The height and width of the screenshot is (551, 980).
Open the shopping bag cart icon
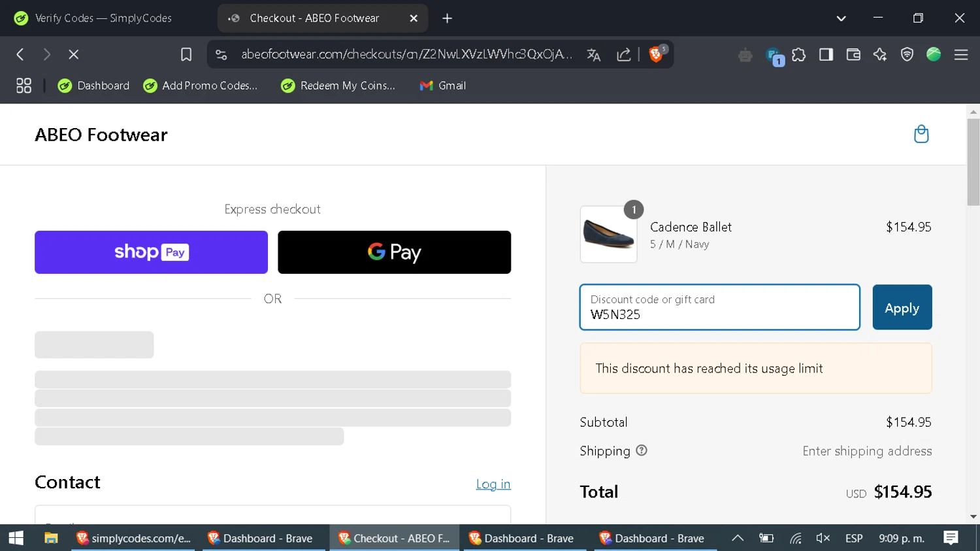tap(921, 134)
